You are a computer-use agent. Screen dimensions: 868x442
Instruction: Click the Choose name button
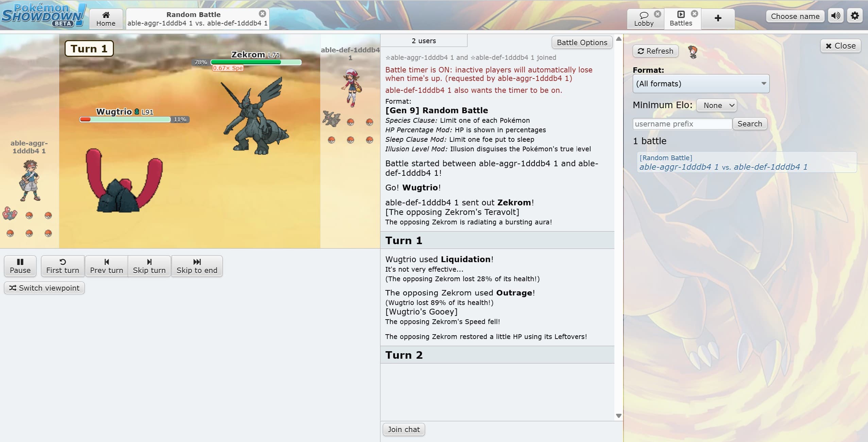point(795,16)
